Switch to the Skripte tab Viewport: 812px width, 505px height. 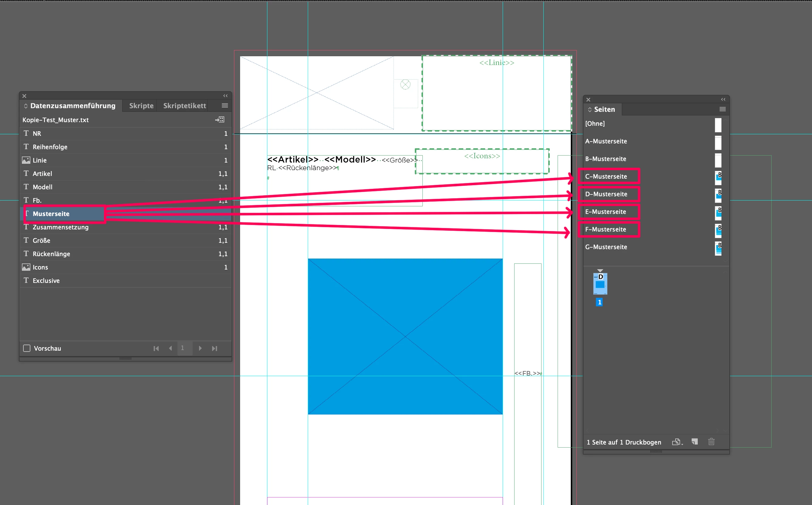141,105
